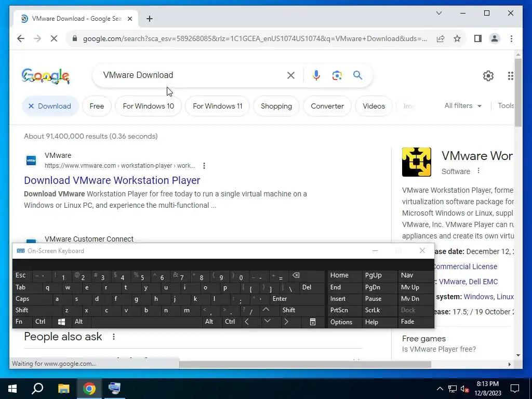Viewport: 532px width, 399px height.
Task: Open People also ask options dots
Action: (x=114, y=337)
